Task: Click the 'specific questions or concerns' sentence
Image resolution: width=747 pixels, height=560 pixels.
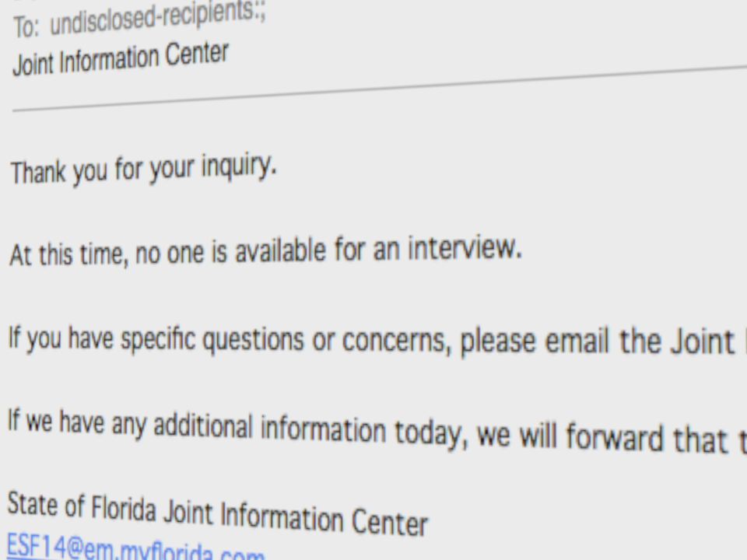Action: [377, 341]
